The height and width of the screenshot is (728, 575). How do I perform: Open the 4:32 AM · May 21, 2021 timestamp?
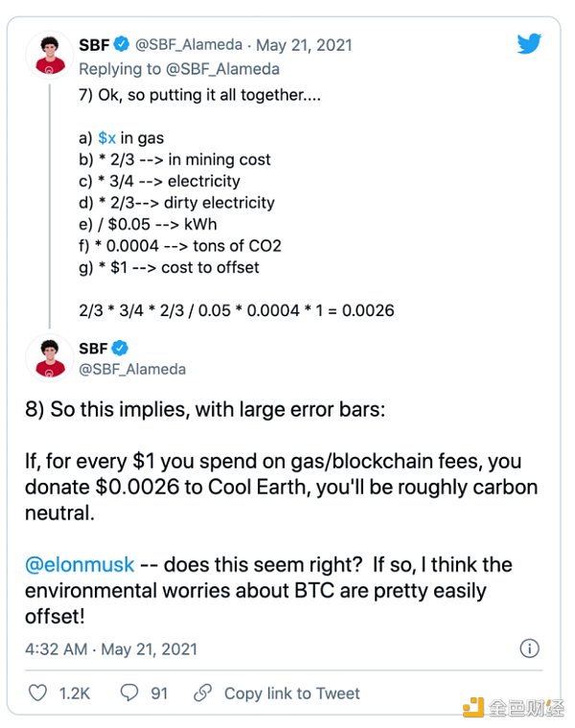(x=111, y=648)
